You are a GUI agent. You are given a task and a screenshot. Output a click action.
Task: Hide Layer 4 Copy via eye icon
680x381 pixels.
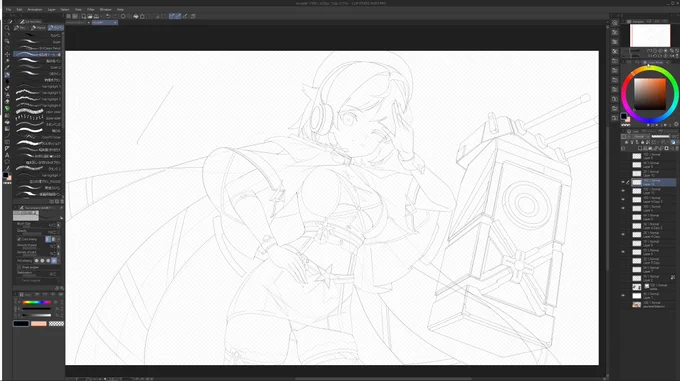point(623,234)
